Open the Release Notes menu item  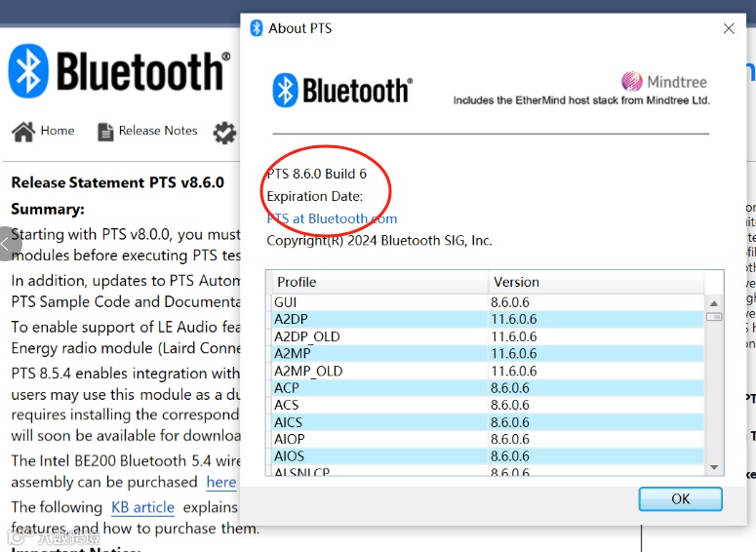158,131
